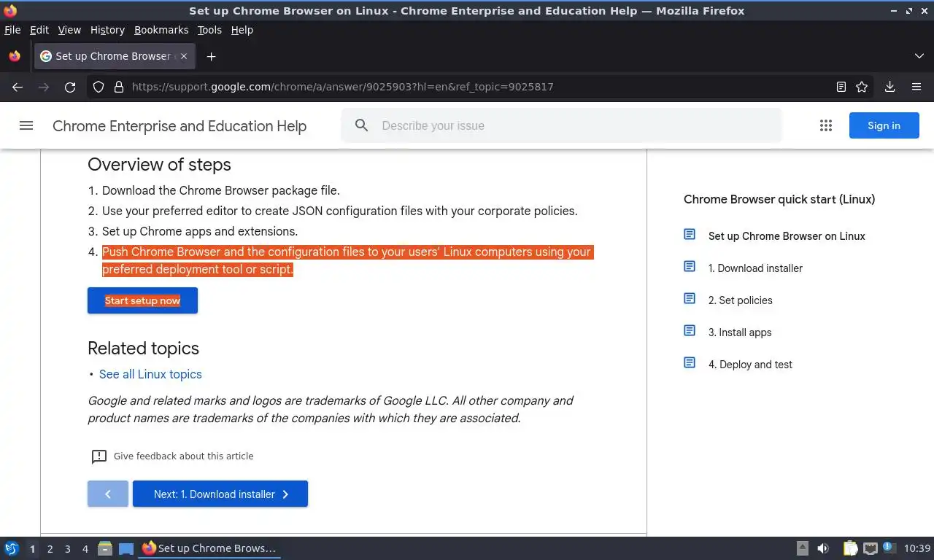Open the Firefox application hamburger menu
This screenshot has width=934, height=560.
[916, 87]
